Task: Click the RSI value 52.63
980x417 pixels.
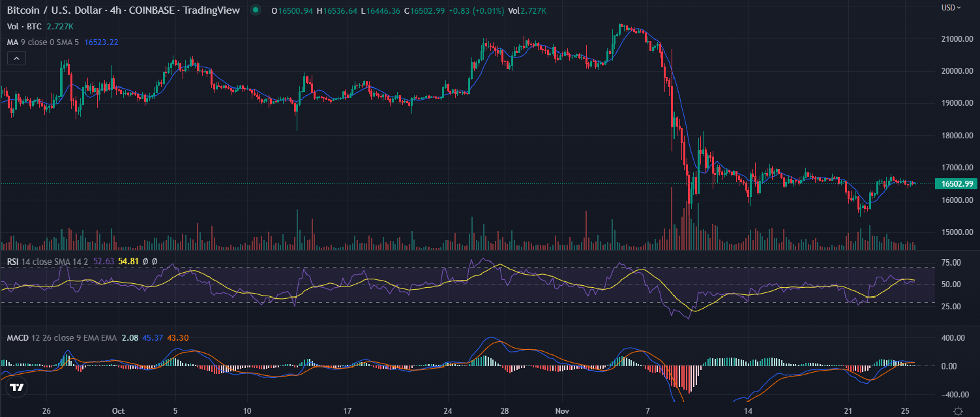Action: 104,261
